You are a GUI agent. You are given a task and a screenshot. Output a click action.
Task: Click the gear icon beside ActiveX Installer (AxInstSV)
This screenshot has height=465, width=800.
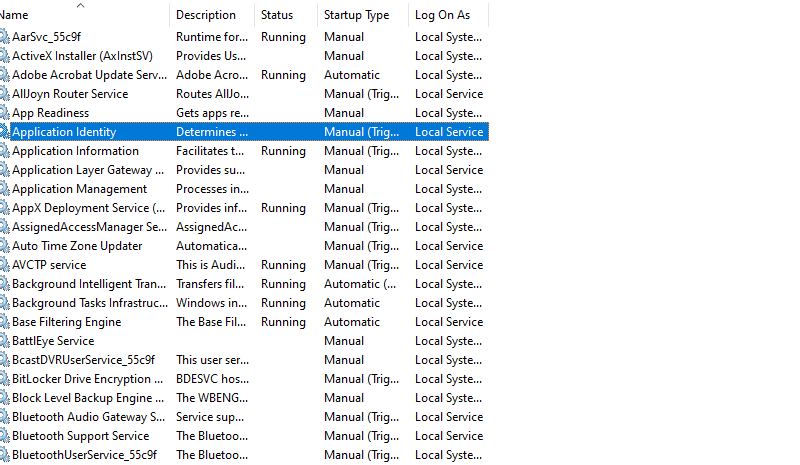tap(4, 56)
